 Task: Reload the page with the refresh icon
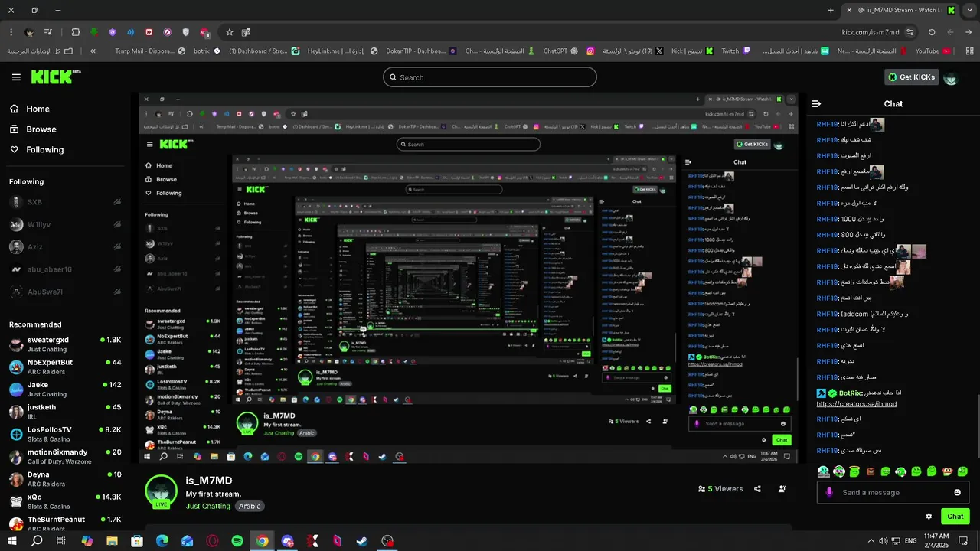click(x=932, y=32)
